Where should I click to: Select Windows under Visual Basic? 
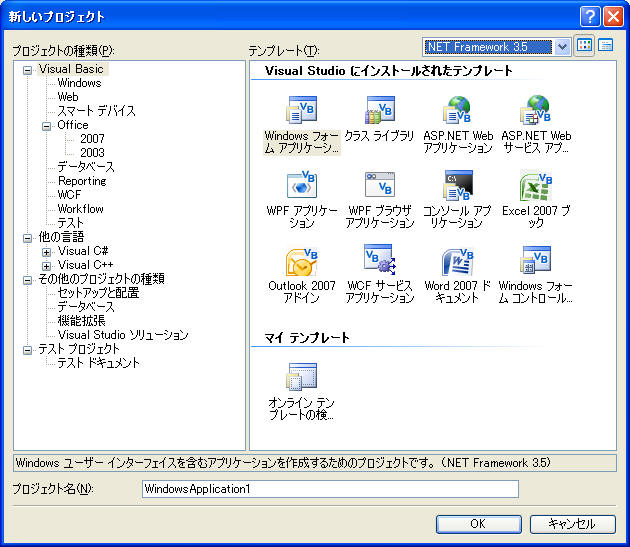[80, 83]
